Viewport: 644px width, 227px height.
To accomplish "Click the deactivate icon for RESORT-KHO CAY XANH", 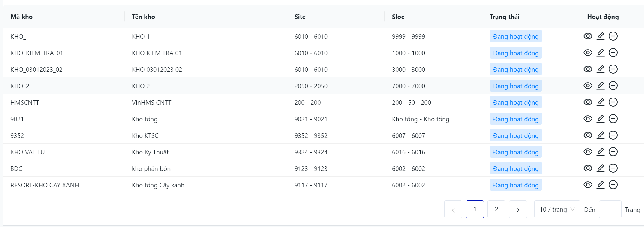I will pyautogui.click(x=613, y=185).
